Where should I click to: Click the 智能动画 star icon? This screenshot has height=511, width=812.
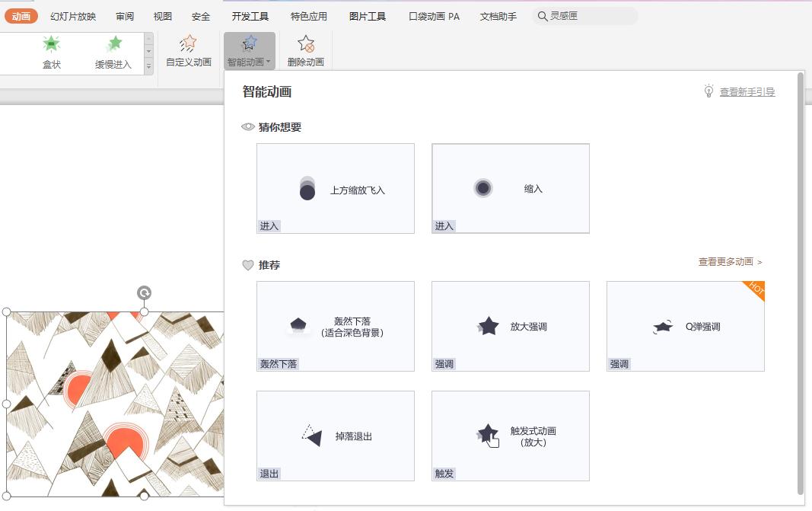click(x=250, y=43)
